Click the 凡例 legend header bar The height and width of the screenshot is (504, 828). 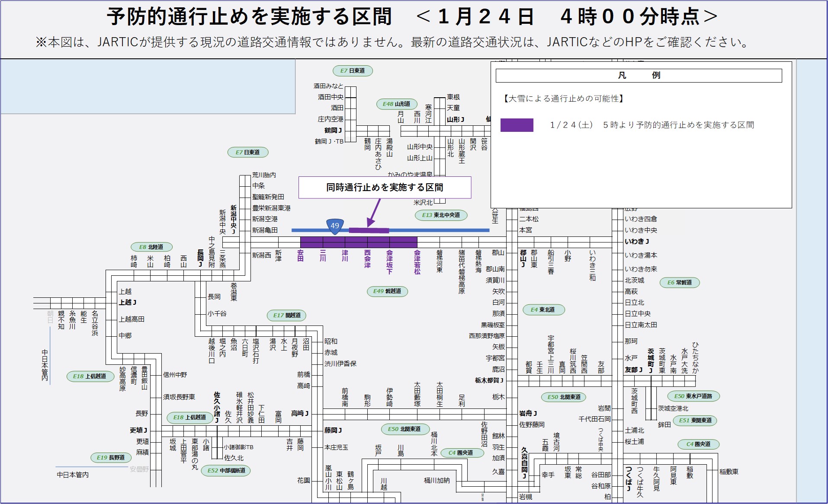[639, 76]
